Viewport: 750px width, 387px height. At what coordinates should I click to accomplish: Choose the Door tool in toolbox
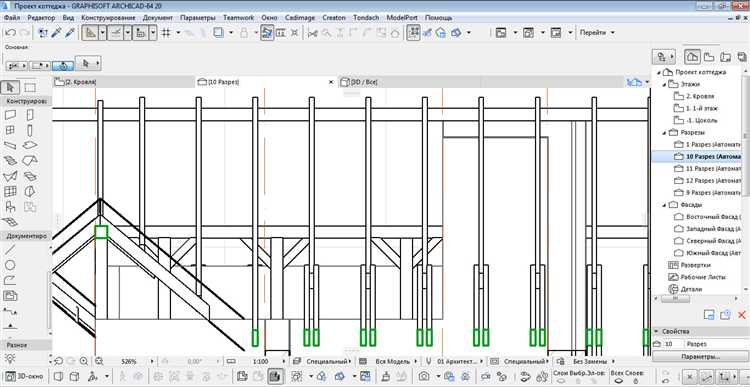[30, 115]
